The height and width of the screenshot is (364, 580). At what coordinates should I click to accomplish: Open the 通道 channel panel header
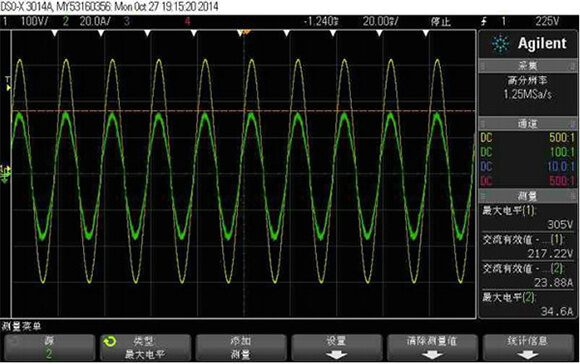pos(527,124)
